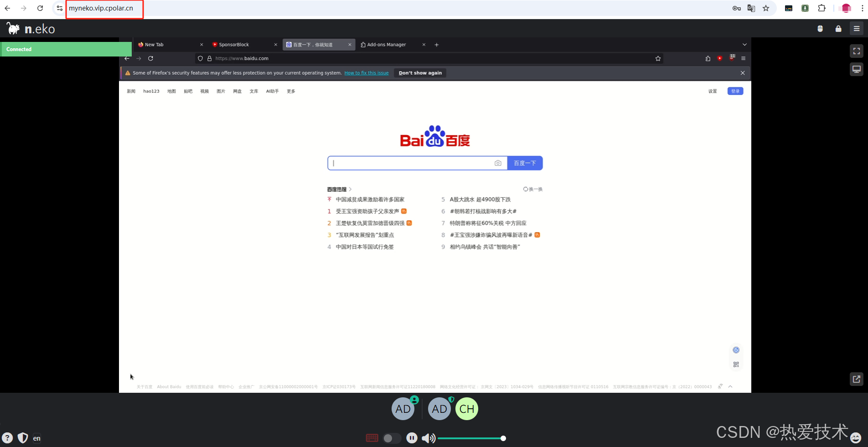Select the AD avatar with person badge
The width and height of the screenshot is (868, 447).
[403, 409]
